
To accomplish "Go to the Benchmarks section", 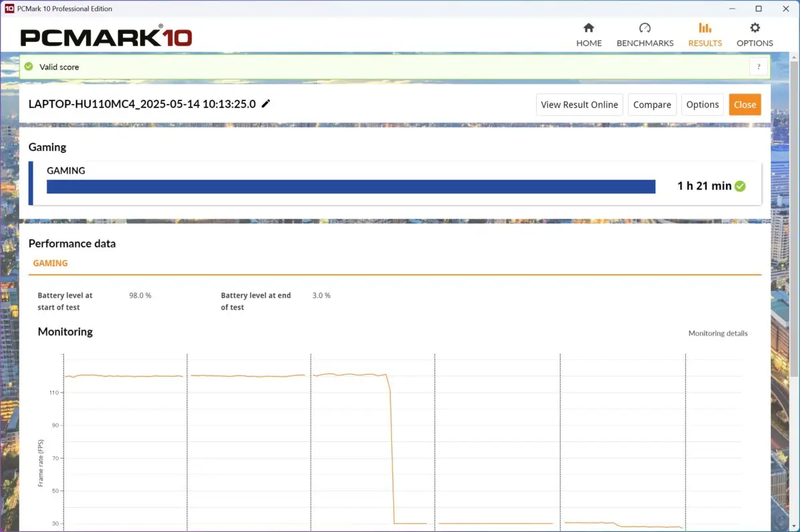I will point(645,35).
